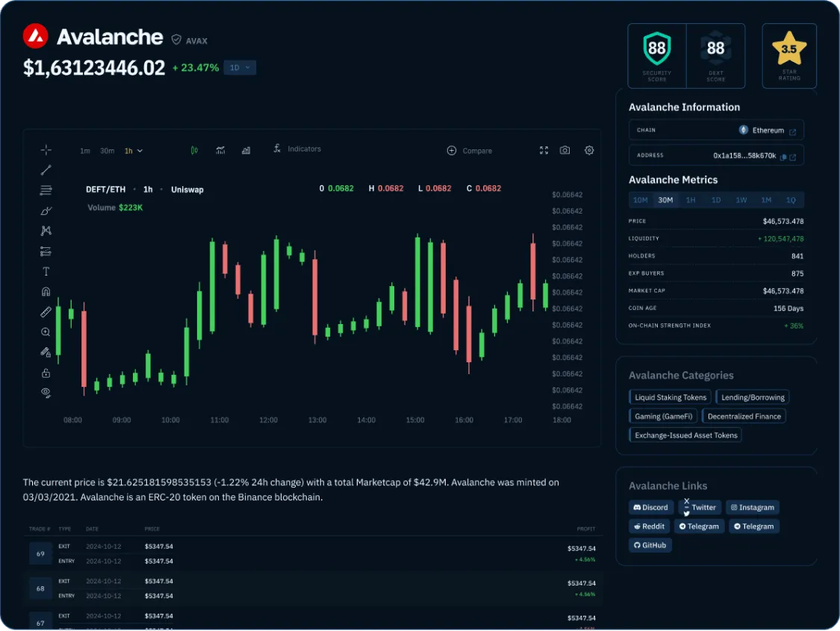Image resolution: width=840 pixels, height=631 pixels.
Task: Click the Coin Age 156 Days value
Action: coord(788,308)
